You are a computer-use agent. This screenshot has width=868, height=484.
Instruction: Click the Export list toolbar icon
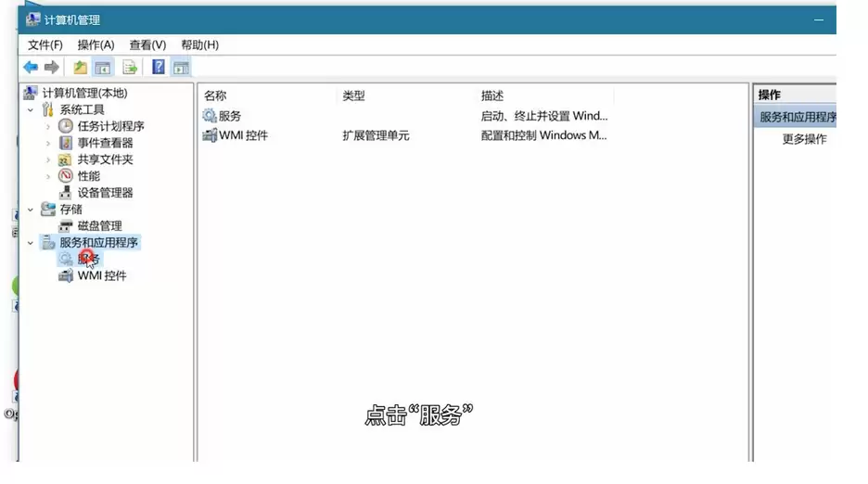pos(130,68)
